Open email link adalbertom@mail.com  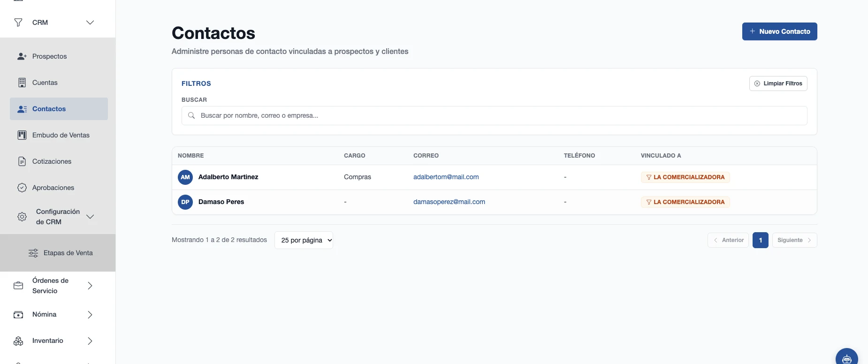click(446, 177)
